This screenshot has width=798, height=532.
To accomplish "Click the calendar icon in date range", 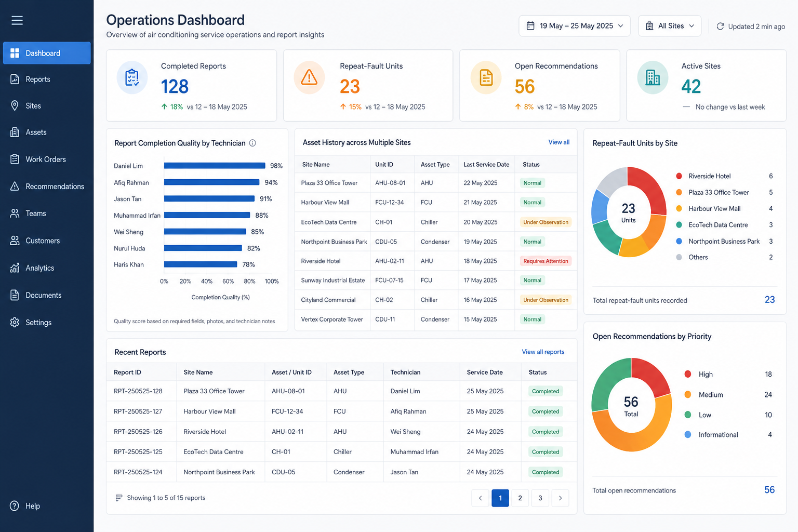I will pos(530,25).
